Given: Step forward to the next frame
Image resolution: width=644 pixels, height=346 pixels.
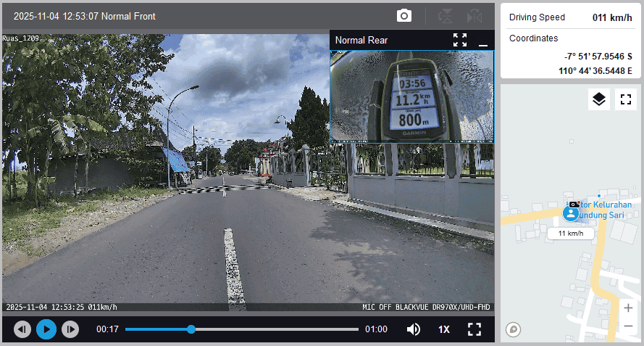Looking at the screenshot, I should (70, 329).
